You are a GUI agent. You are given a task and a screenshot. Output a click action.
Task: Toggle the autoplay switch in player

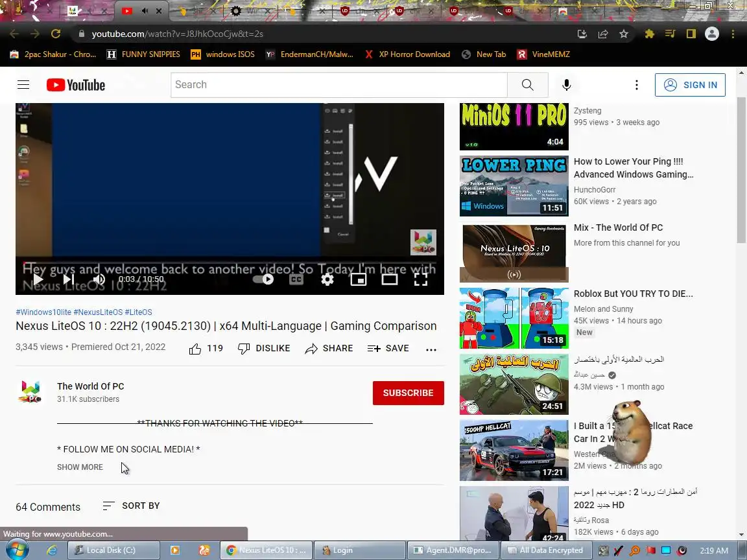click(263, 279)
